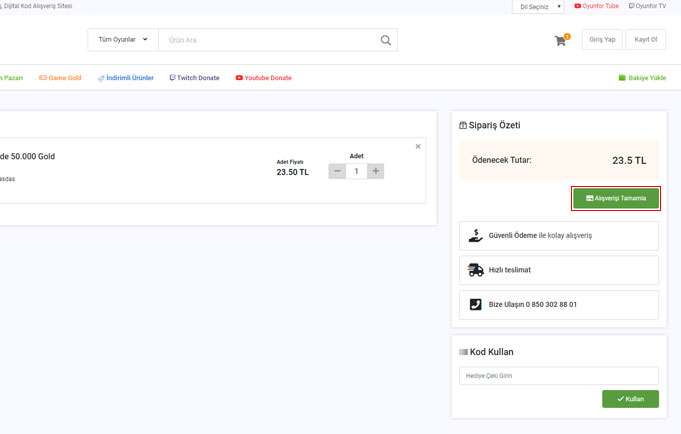Click the Bakiye Yükle link
The image size is (681, 434).
(x=642, y=78)
